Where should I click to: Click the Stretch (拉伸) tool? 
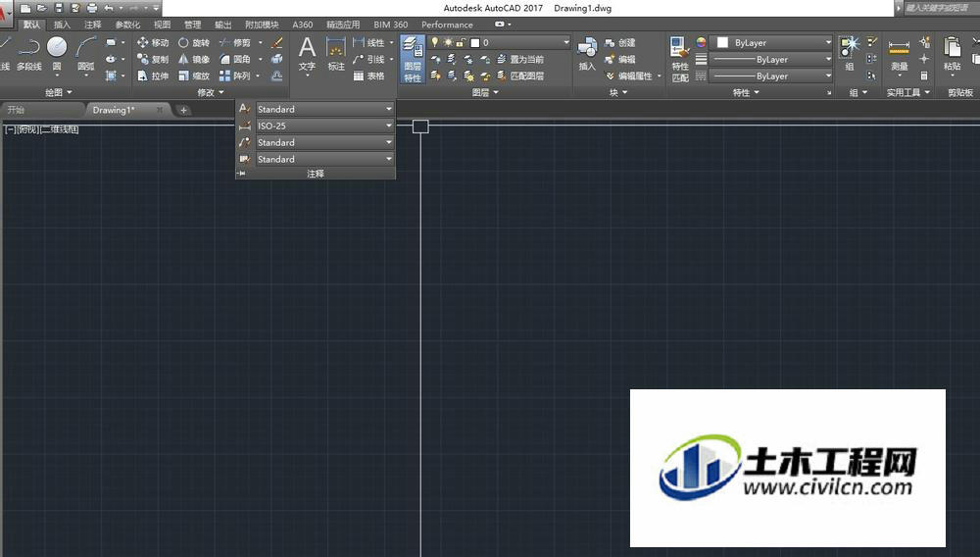[153, 76]
